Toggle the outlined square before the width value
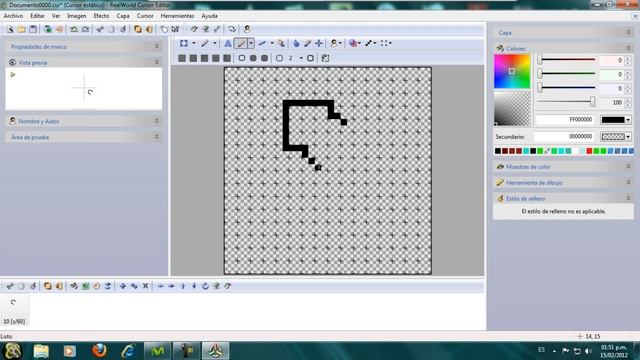This screenshot has height=360, width=640. (x=279, y=58)
